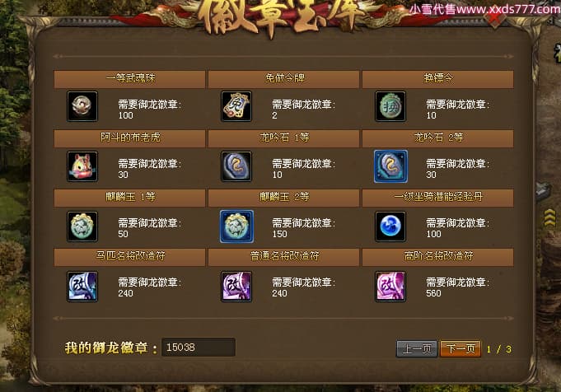Select the 一等武魂珠 pearl item icon
Viewport: 561px width, 392px height.
click(82, 106)
